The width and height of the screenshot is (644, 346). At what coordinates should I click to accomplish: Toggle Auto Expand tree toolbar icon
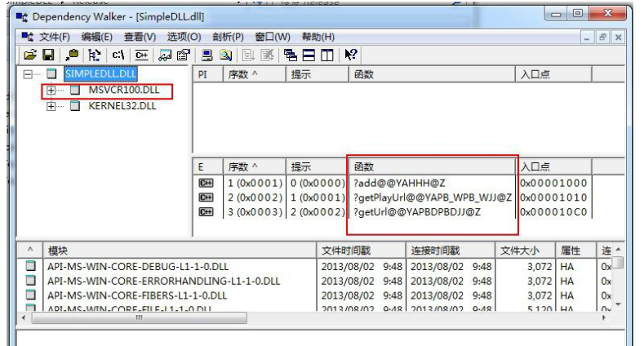tap(95, 55)
